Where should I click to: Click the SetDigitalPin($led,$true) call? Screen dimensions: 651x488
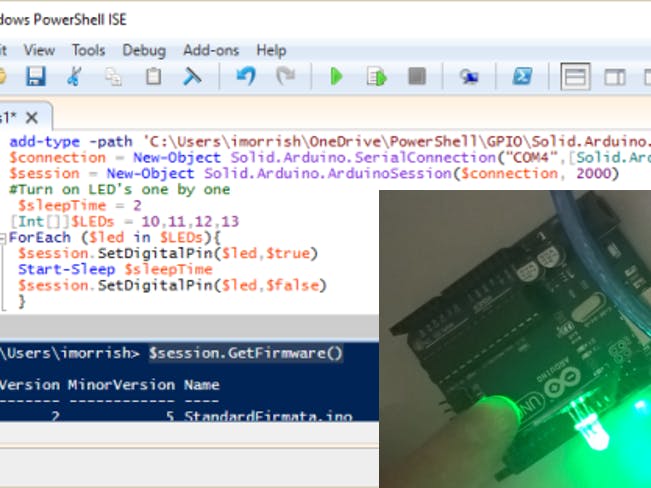click(208, 253)
